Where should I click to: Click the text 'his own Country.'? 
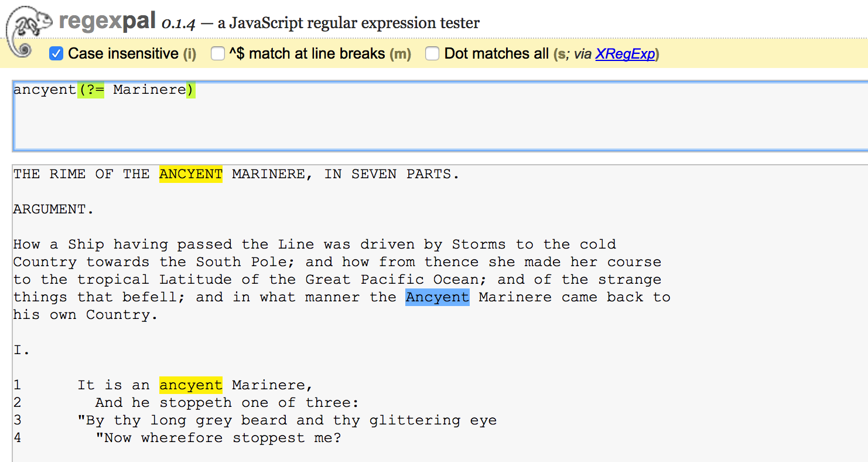pyautogui.click(x=86, y=315)
